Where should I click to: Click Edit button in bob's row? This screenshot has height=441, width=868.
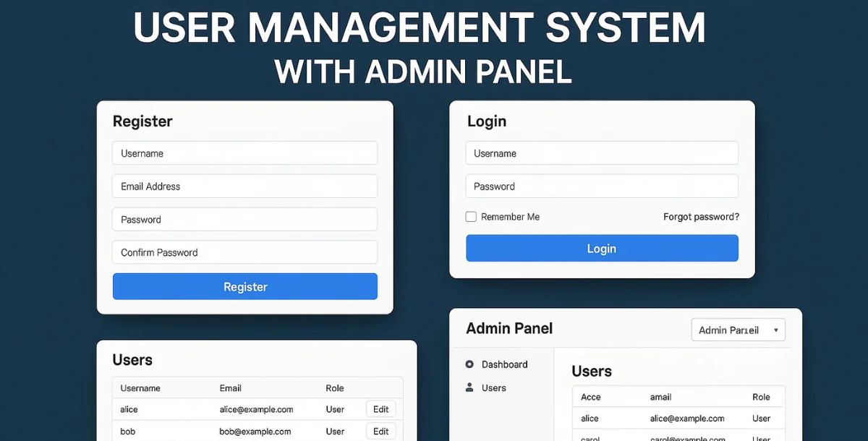coord(381,432)
